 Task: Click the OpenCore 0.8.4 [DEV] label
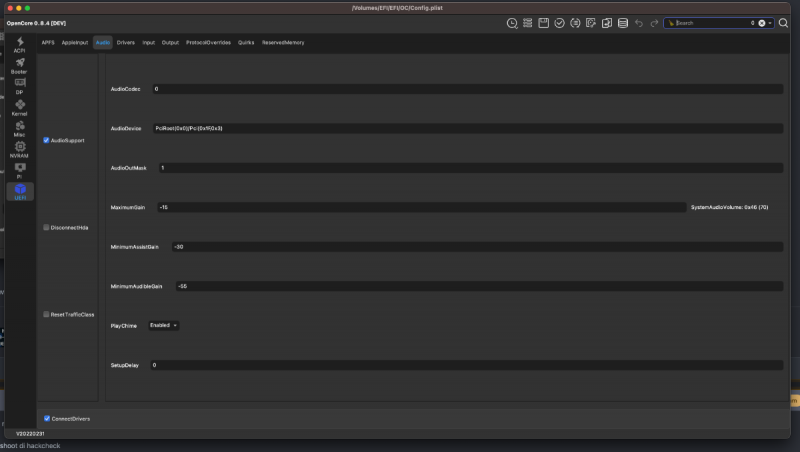pos(36,23)
